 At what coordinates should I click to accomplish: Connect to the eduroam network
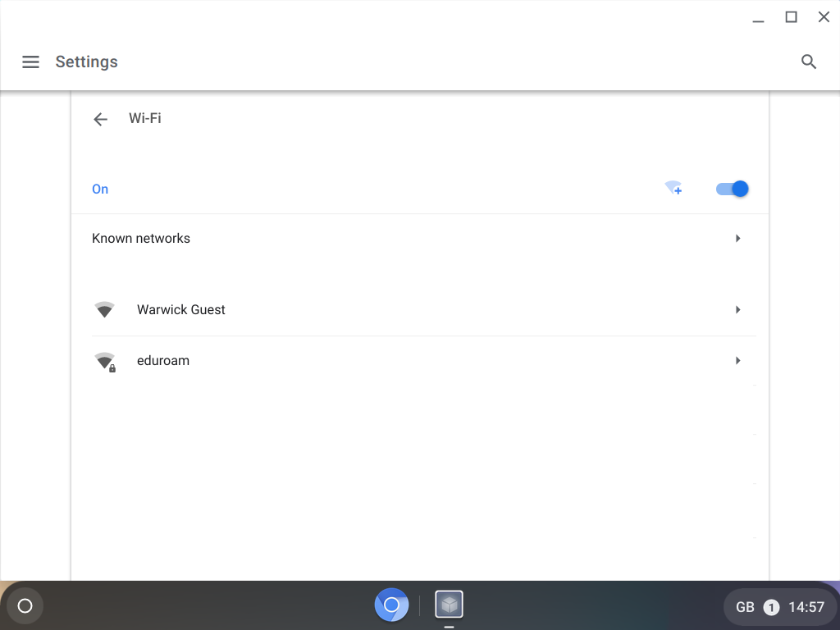(163, 361)
